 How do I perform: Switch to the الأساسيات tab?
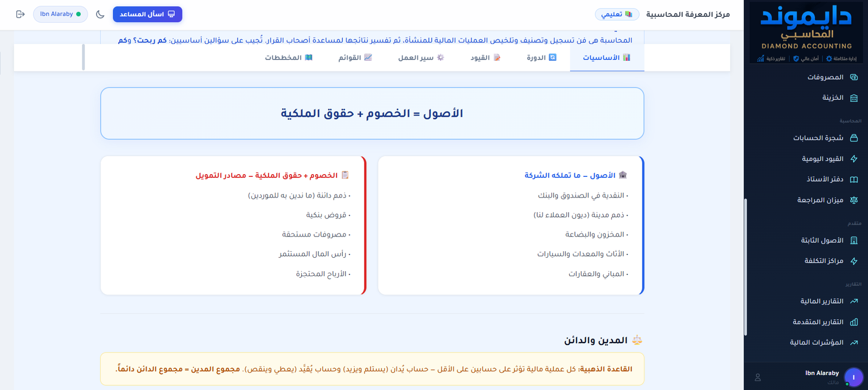click(x=607, y=57)
